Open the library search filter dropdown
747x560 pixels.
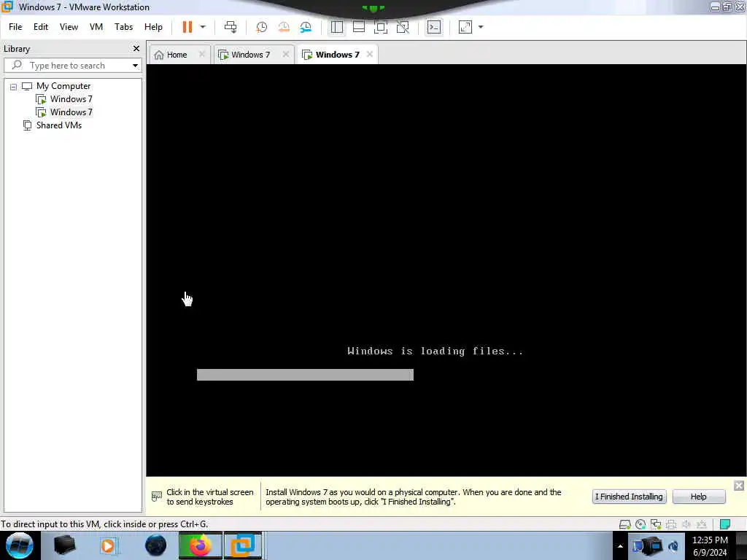click(x=135, y=65)
